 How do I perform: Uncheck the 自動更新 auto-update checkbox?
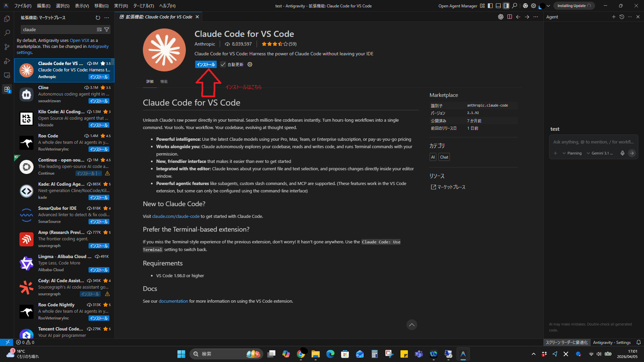[x=223, y=65]
